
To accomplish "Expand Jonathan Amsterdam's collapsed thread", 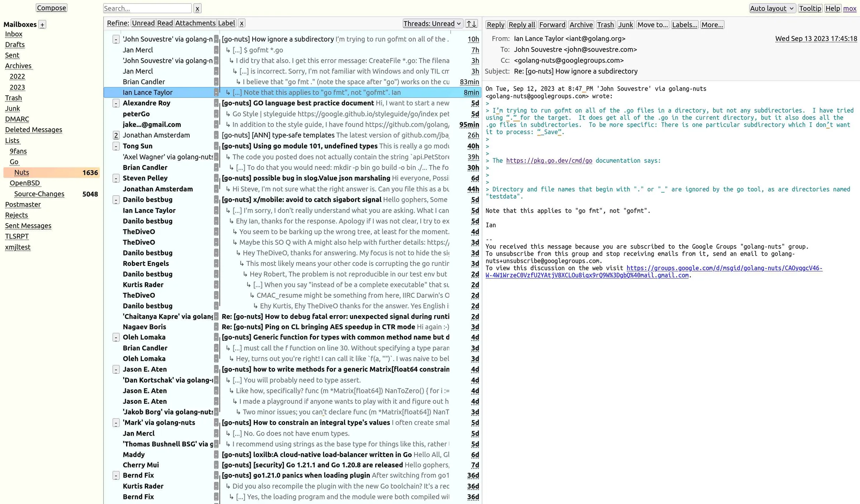I will click(x=116, y=135).
